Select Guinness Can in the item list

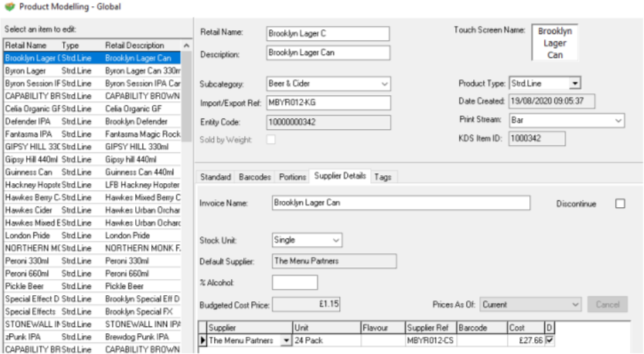(x=29, y=172)
